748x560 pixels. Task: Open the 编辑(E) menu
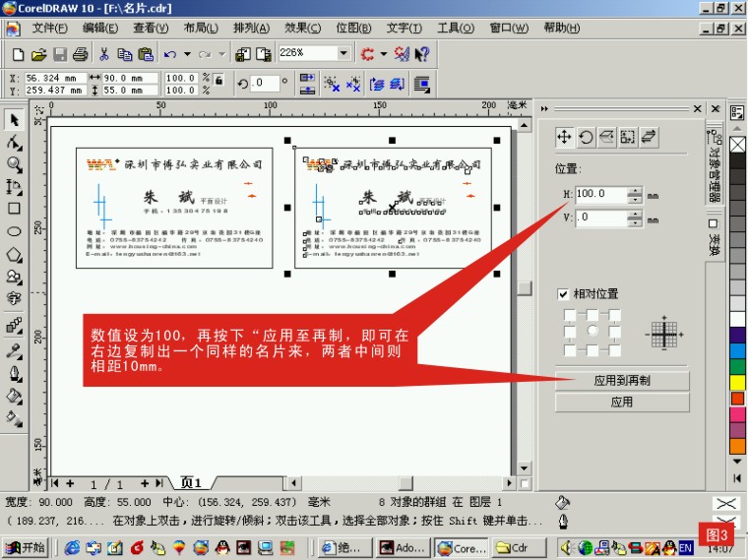pyautogui.click(x=100, y=29)
